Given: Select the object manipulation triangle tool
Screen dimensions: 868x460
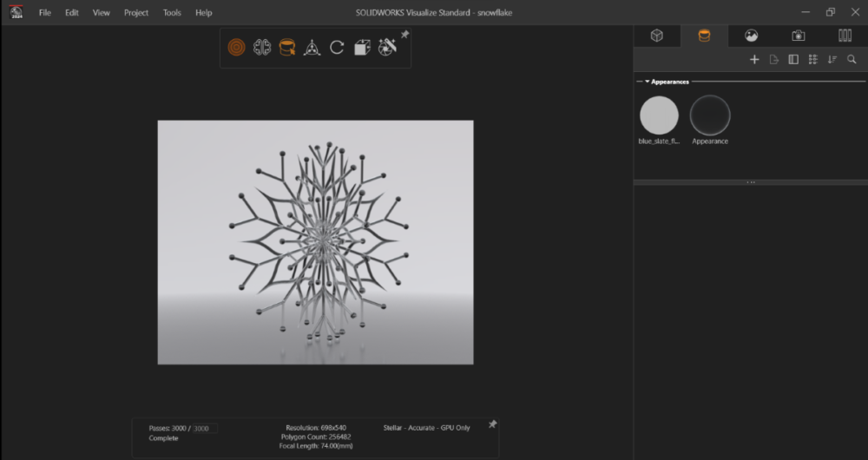Looking at the screenshot, I should tap(312, 47).
